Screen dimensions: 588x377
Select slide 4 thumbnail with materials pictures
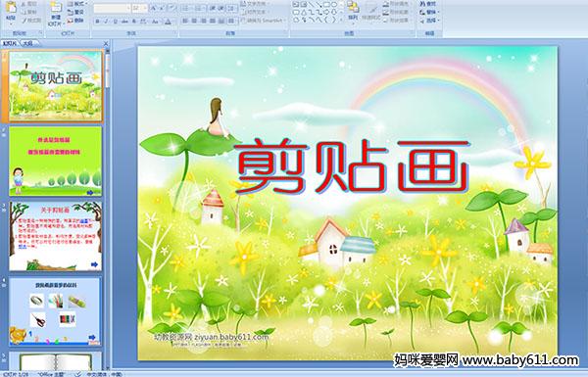click(x=55, y=311)
